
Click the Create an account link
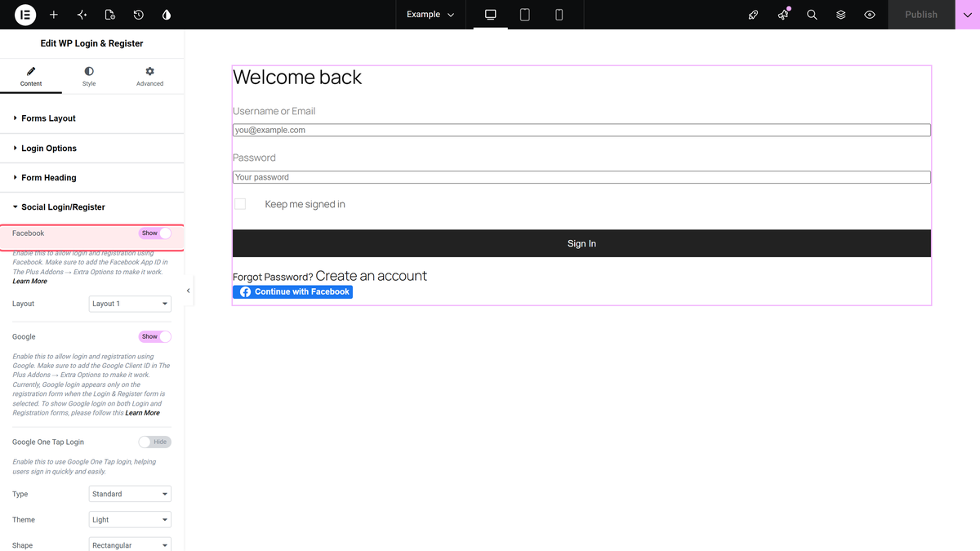pos(372,276)
